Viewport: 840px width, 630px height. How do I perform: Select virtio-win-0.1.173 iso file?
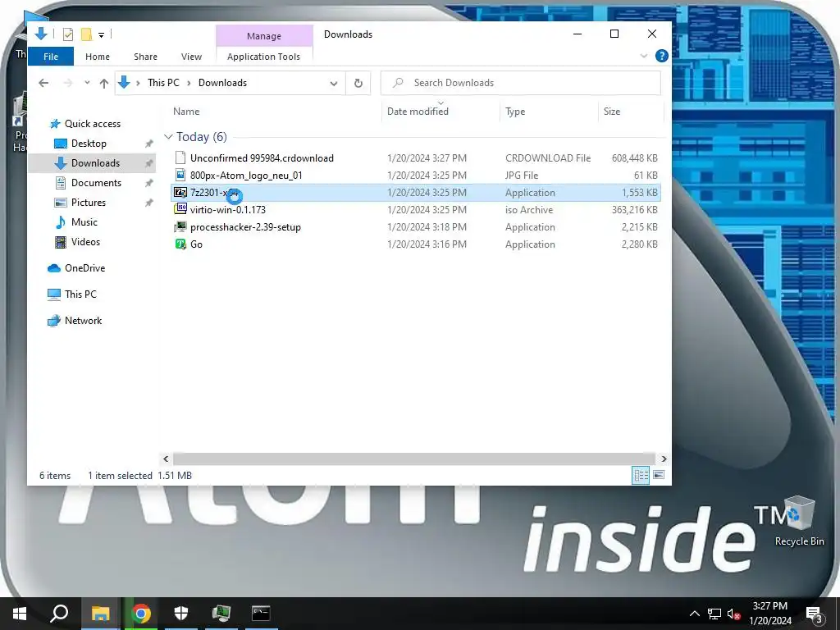[x=416, y=209]
